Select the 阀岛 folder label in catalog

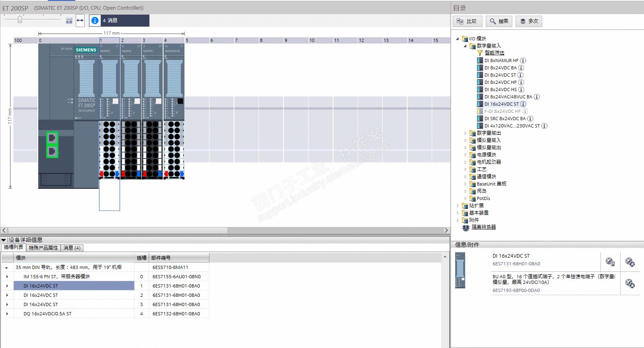click(x=482, y=191)
